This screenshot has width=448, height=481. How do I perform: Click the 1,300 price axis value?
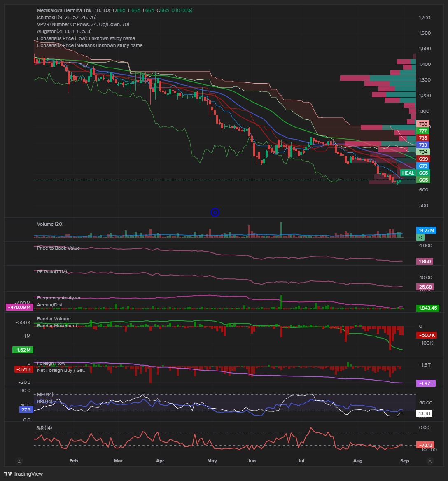tap(425, 80)
